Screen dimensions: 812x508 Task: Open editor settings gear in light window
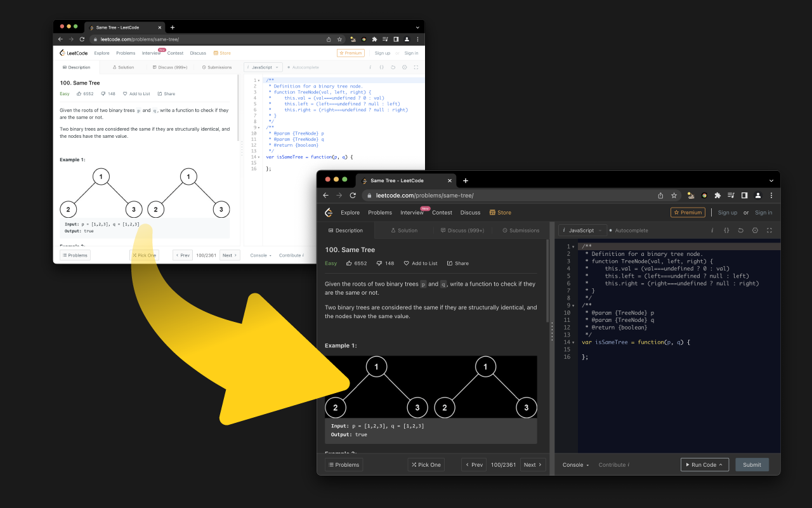point(404,67)
